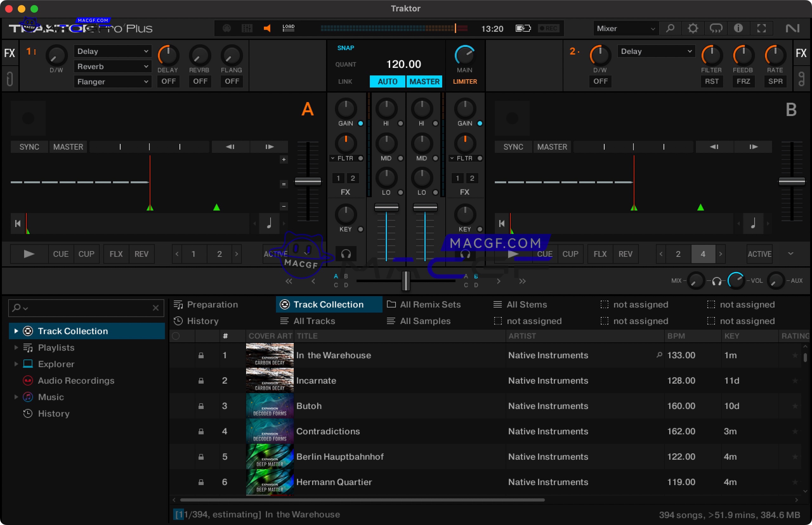
Task: Open the Flanger effect selector dropdown
Action: coord(113,81)
